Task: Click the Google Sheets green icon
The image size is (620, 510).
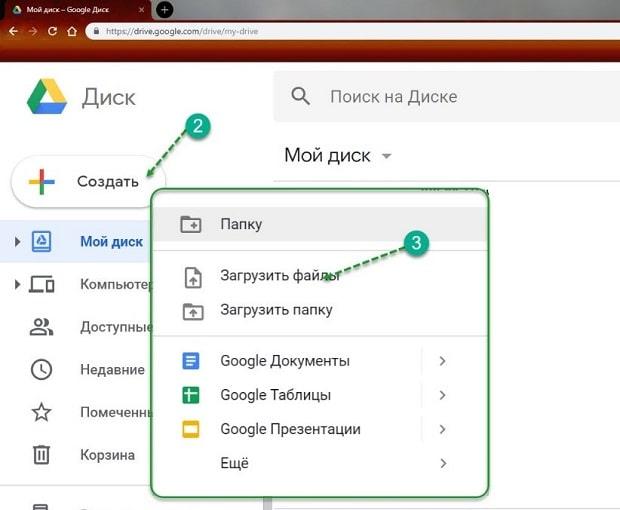Action: [x=191, y=395]
